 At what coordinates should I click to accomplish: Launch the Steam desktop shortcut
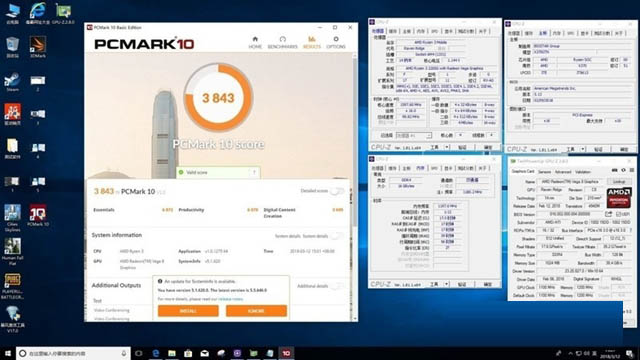click(x=13, y=82)
